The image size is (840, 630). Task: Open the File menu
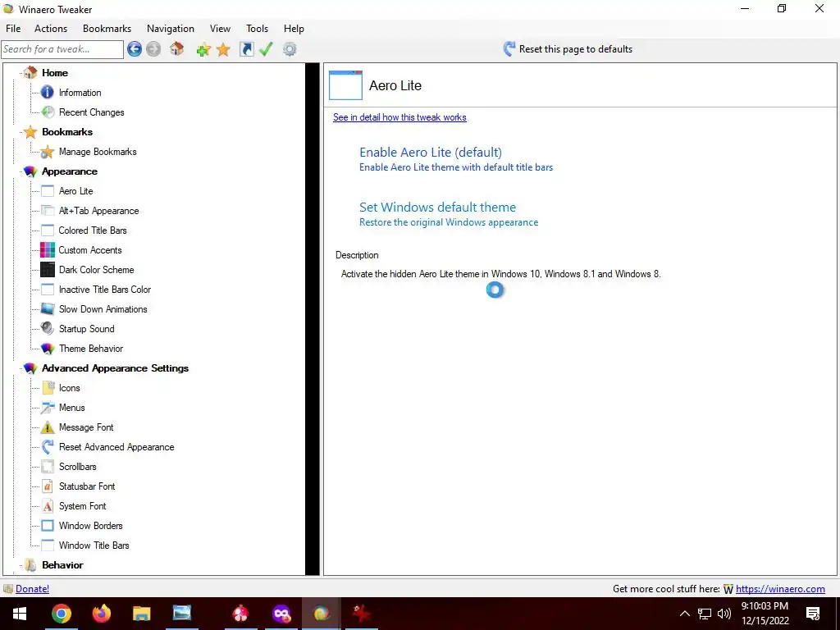click(x=13, y=29)
